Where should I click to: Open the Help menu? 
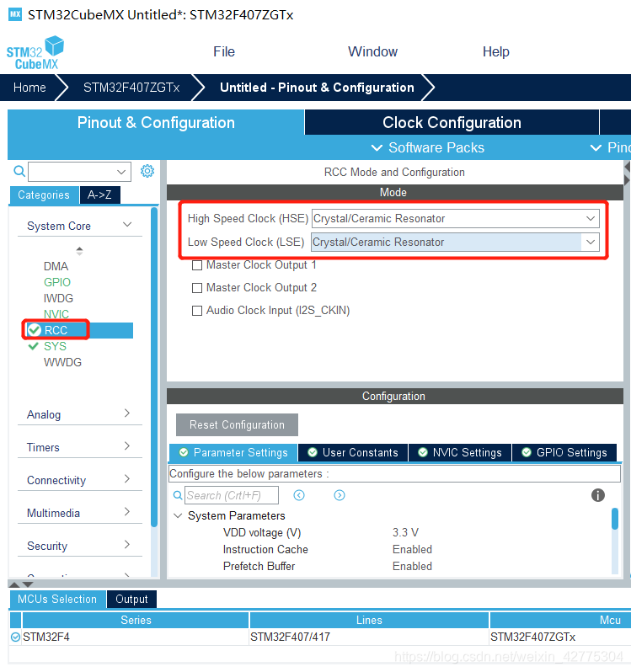pyautogui.click(x=496, y=52)
